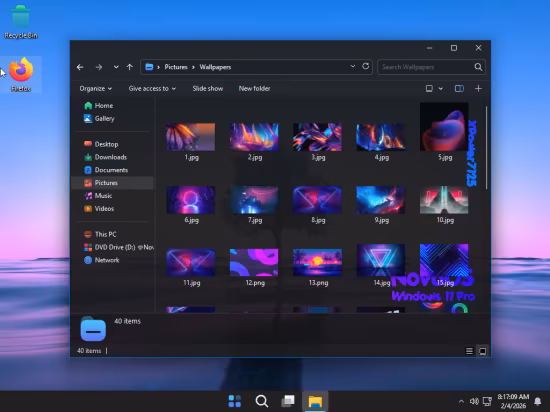Open the Give access to menu
550x412 pixels.
click(x=152, y=89)
